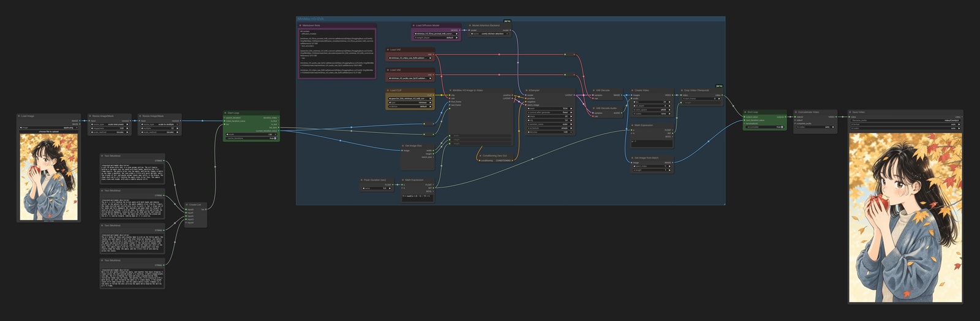Collapse the Save Video node via its title dot
Viewport: 980px width, 321px height.
coord(850,112)
